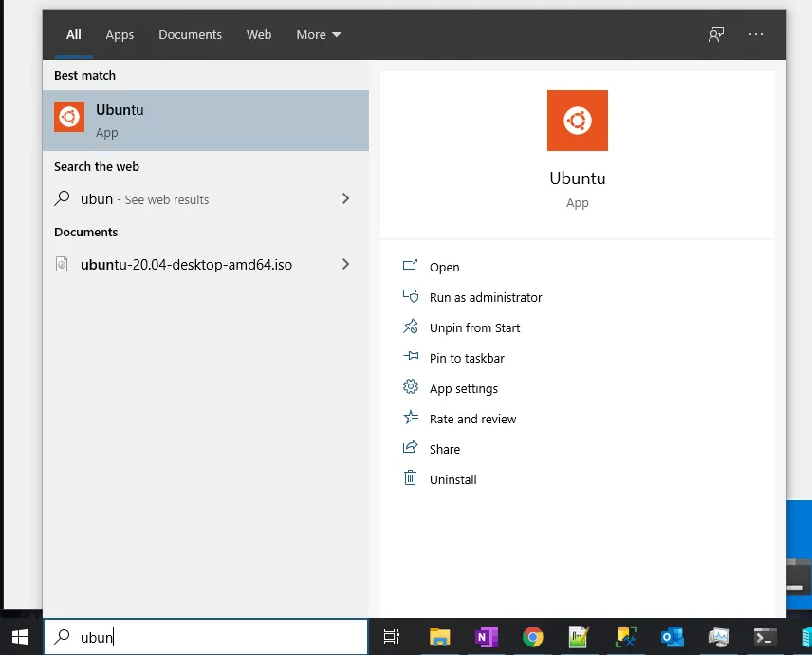Launch PowerShell from the taskbar
The width and height of the screenshot is (812, 655).
765,637
